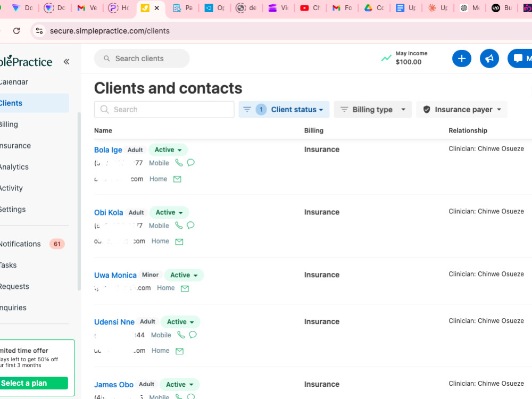Open Activity in the sidebar
Viewport: 532px width, 399px height.
point(11,188)
